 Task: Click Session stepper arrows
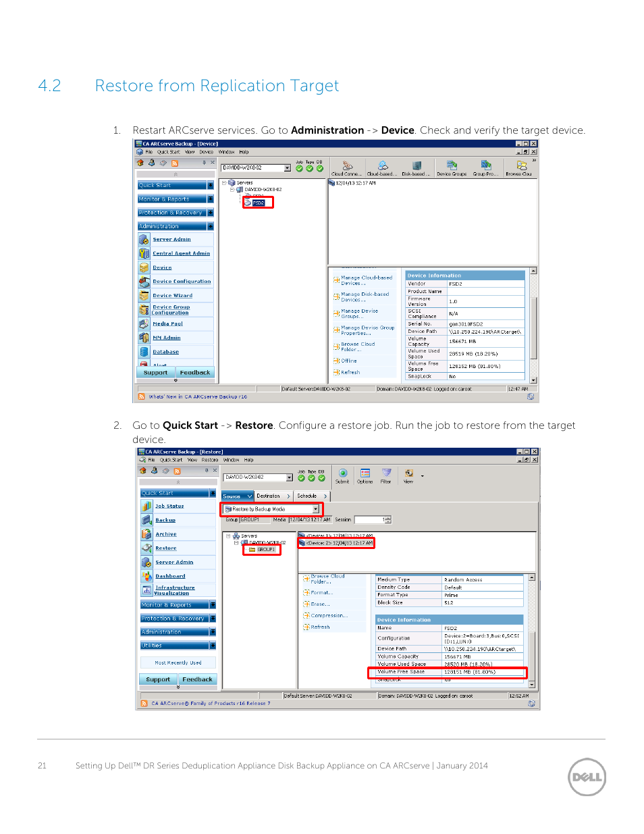[x=388, y=520]
